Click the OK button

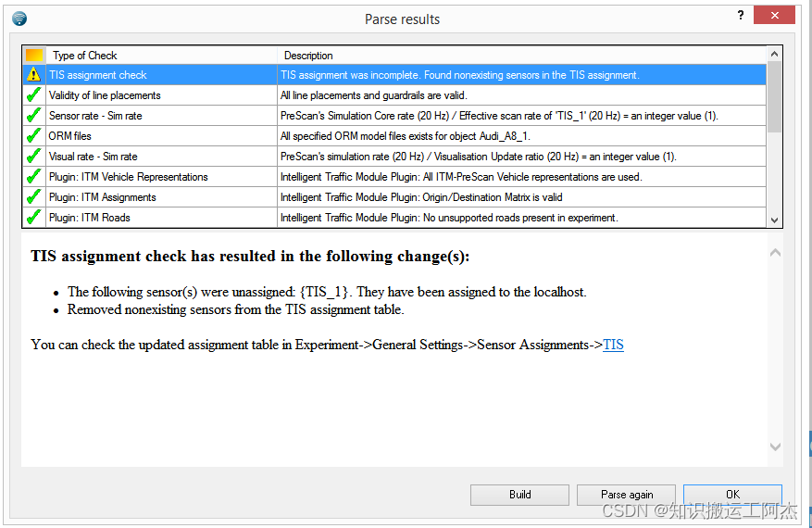click(732, 495)
